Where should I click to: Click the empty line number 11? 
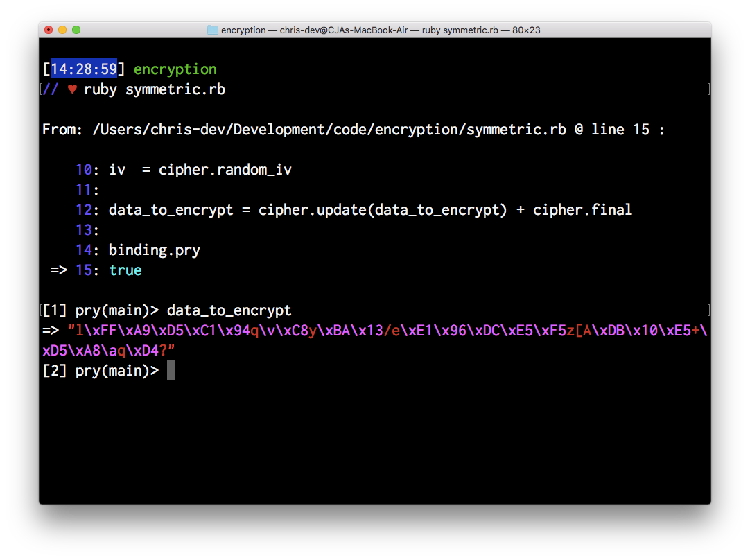[87, 190]
